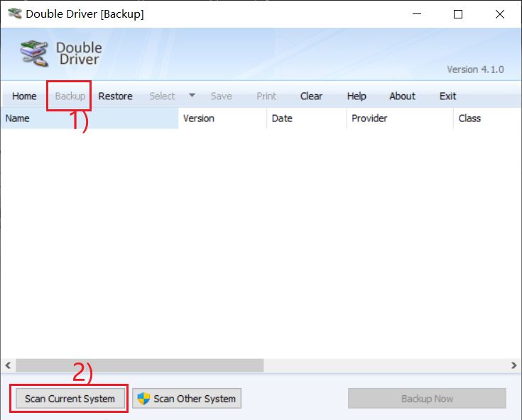Open the Restore section
522x420 pixels.
point(115,96)
